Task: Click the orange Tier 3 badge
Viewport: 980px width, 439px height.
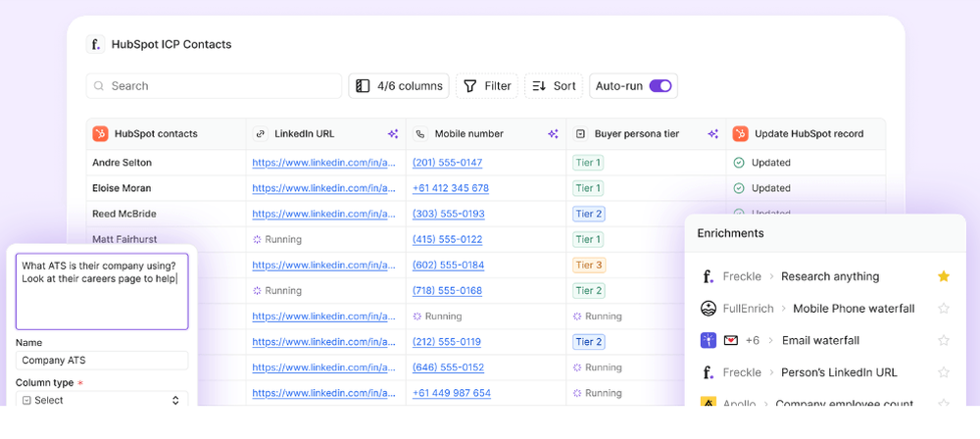Action: (x=589, y=266)
